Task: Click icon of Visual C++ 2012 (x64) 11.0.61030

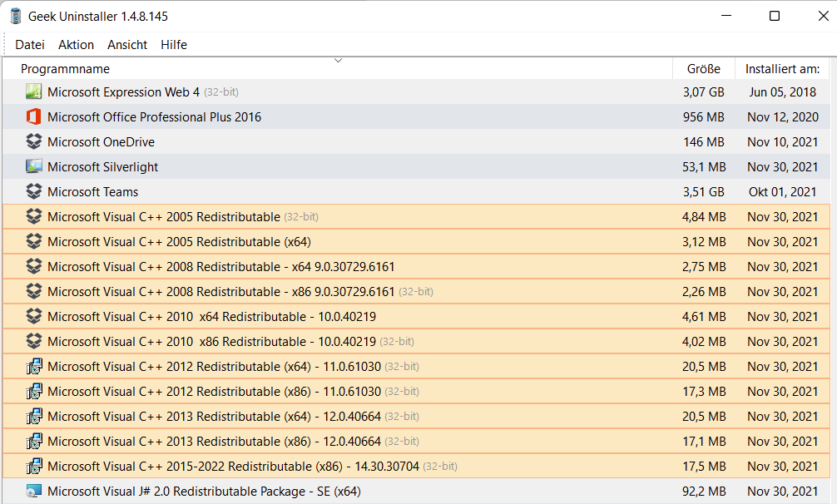Action: [x=33, y=367]
